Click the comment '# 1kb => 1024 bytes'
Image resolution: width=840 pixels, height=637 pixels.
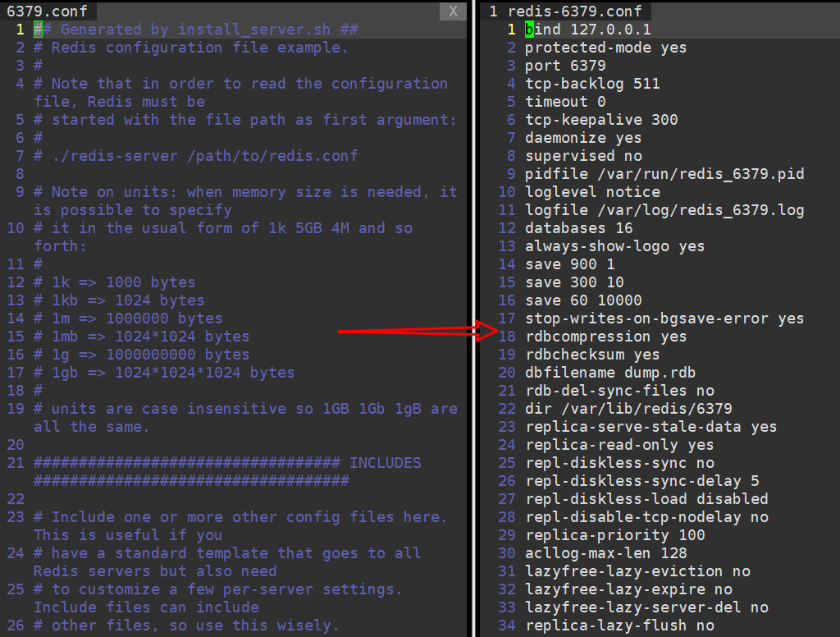(x=119, y=300)
